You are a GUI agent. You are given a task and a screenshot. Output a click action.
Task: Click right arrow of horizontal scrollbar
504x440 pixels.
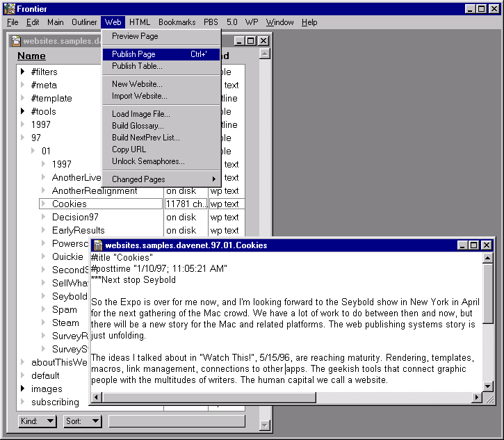coord(476,397)
